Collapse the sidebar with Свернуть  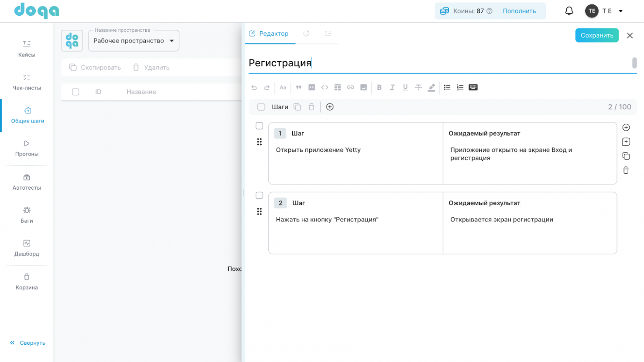(27, 343)
